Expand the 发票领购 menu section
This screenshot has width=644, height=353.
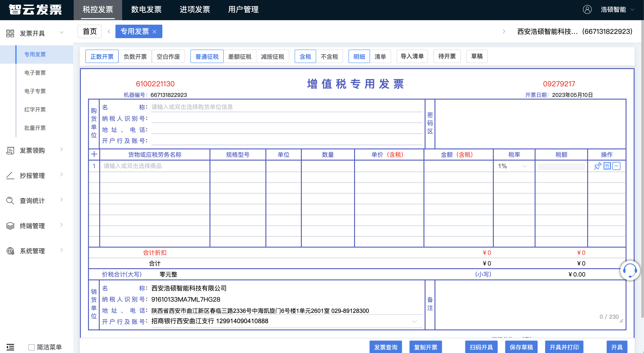click(x=62, y=150)
